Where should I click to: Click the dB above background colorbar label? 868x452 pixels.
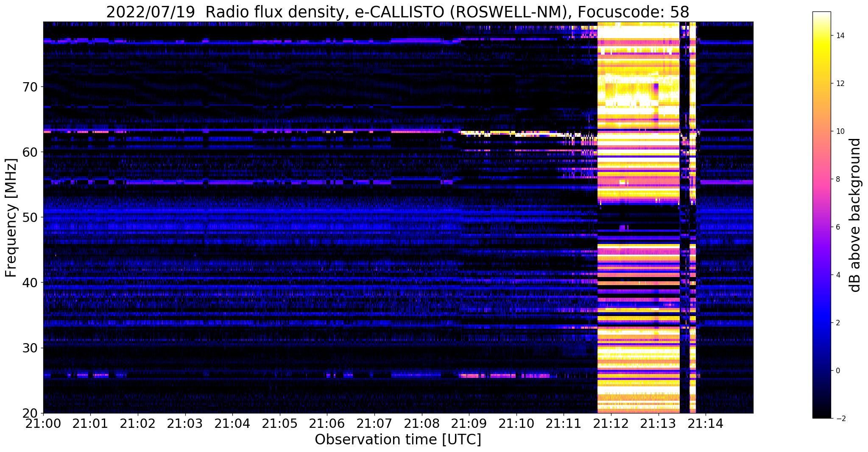(x=855, y=215)
